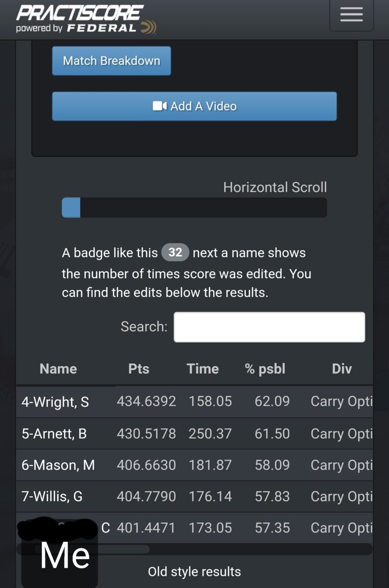Open the hamburger navigation menu

coord(351,15)
